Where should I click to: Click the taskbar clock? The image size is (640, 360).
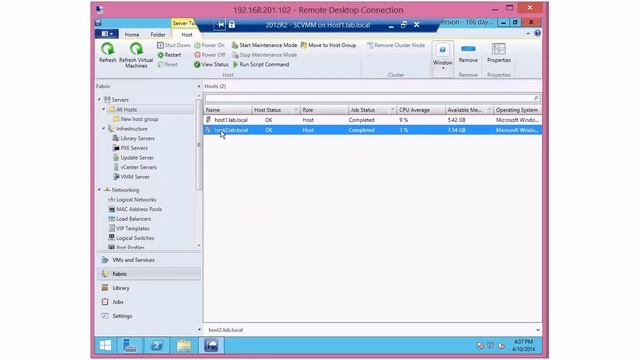point(523,345)
